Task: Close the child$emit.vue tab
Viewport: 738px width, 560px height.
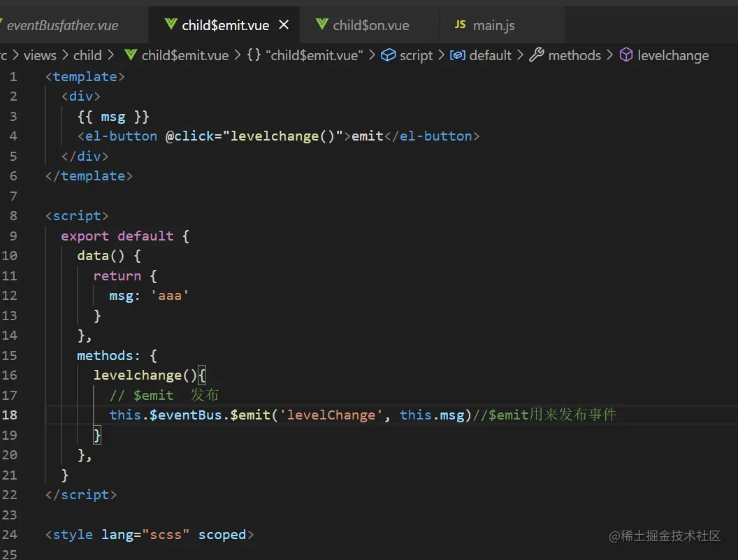Action: 284,24
